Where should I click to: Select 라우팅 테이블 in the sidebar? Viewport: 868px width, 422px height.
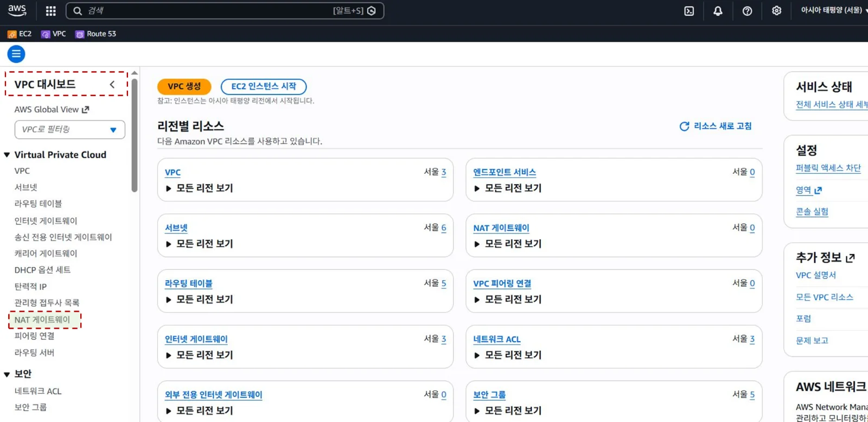click(38, 204)
